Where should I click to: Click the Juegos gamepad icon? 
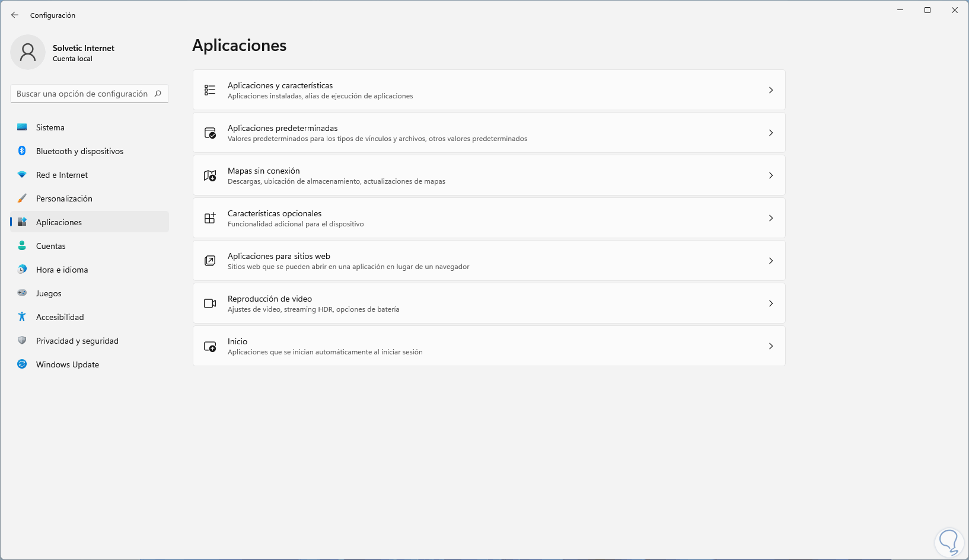tap(22, 293)
